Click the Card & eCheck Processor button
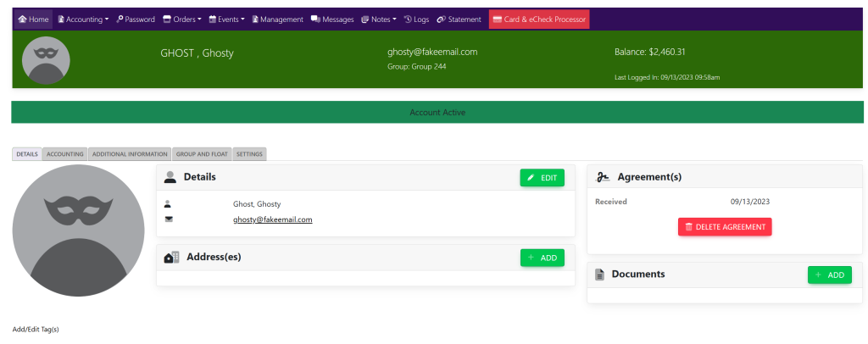 point(538,19)
